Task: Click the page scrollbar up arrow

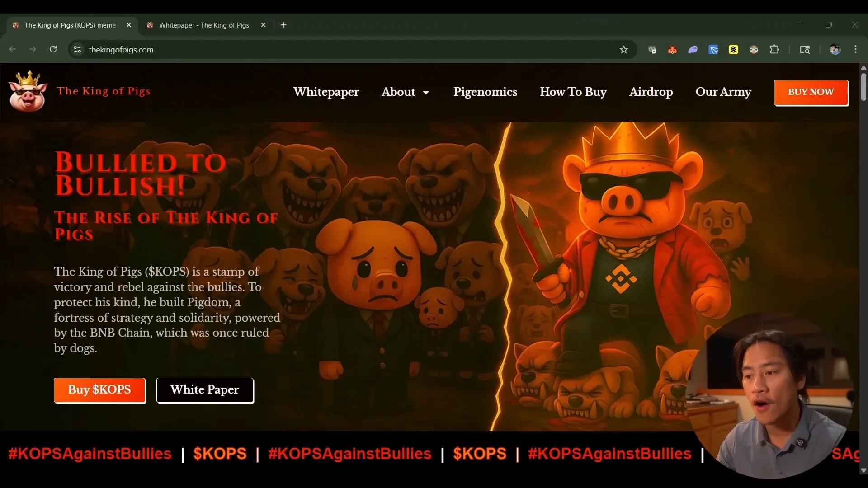Action: [863, 68]
